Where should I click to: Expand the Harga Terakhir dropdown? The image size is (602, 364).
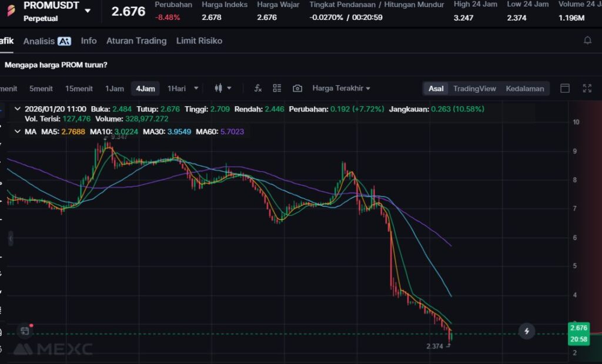[341, 89]
